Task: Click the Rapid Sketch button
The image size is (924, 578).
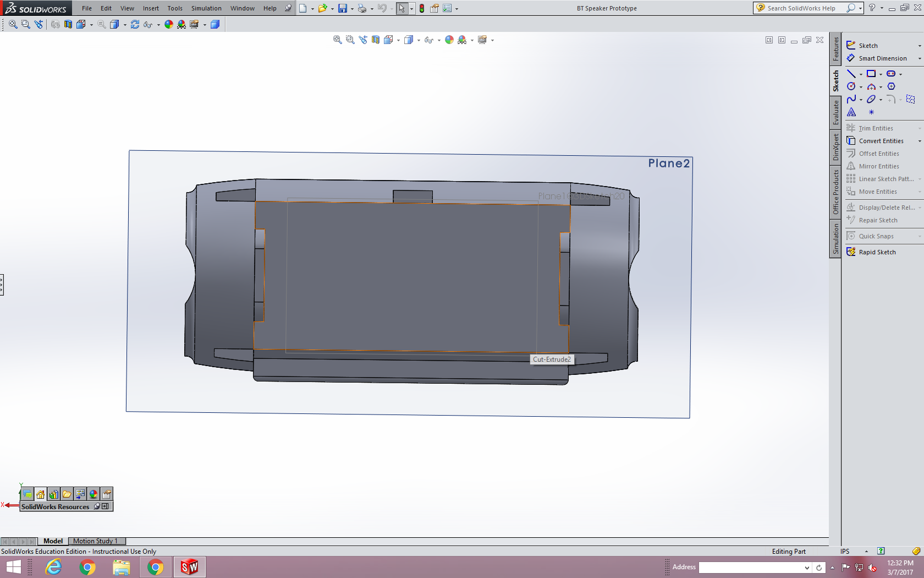Action: pyautogui.click(x=877, y=252)
